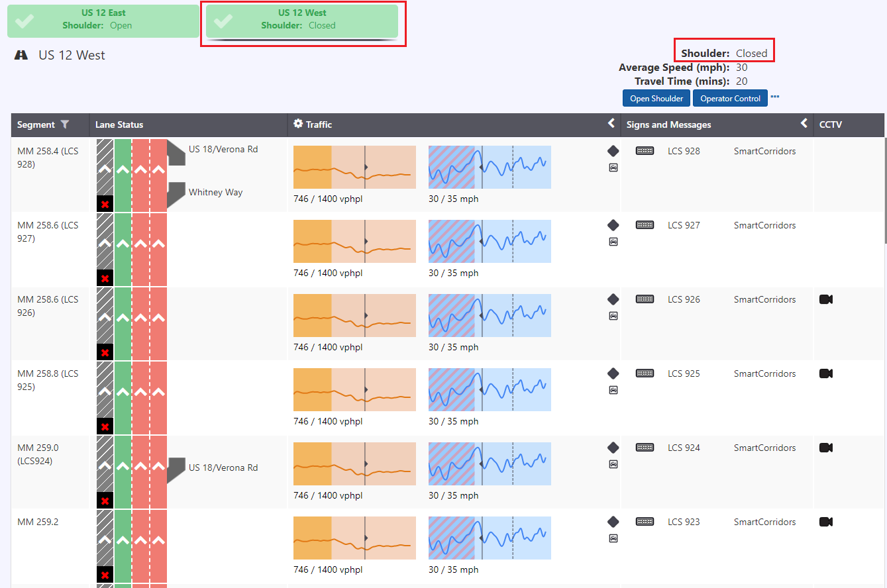The image size is (887, 588).
Task: Open the image icon in LCS 923 row
Action: [x=613, y=538]
